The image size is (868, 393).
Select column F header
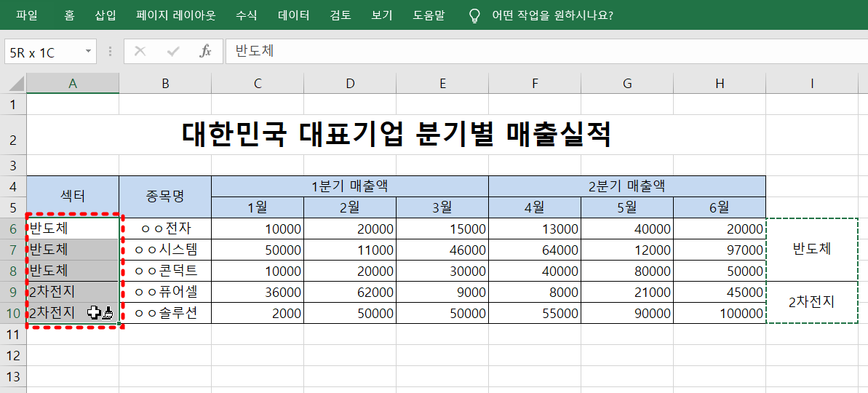[535, 83]
